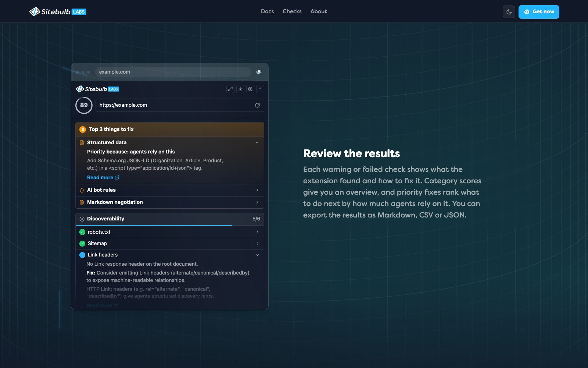The height and width of the screenshot is (368, 588).
Task: Click the Discoverability progress bar
Action: [x=170, y=226]
